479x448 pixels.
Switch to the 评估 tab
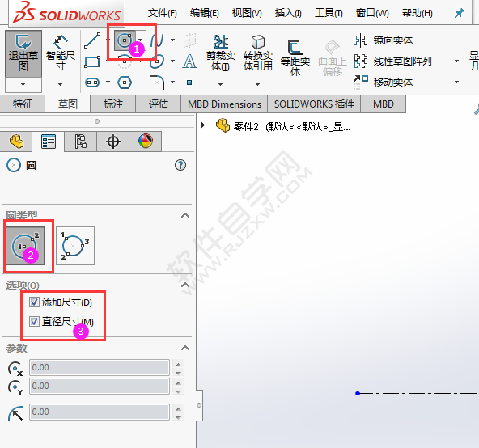point(159,104)
